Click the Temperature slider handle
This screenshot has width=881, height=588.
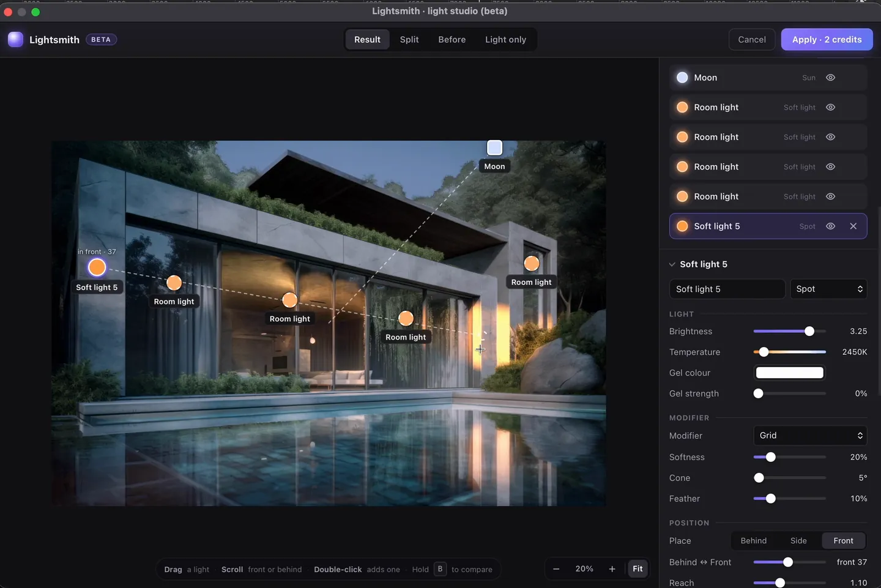764,352
